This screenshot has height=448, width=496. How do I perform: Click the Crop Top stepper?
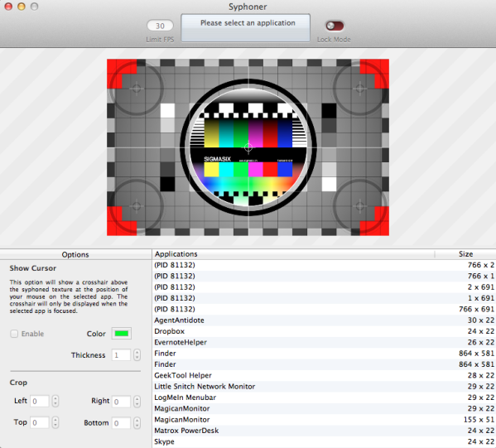[x=55, y=422]
